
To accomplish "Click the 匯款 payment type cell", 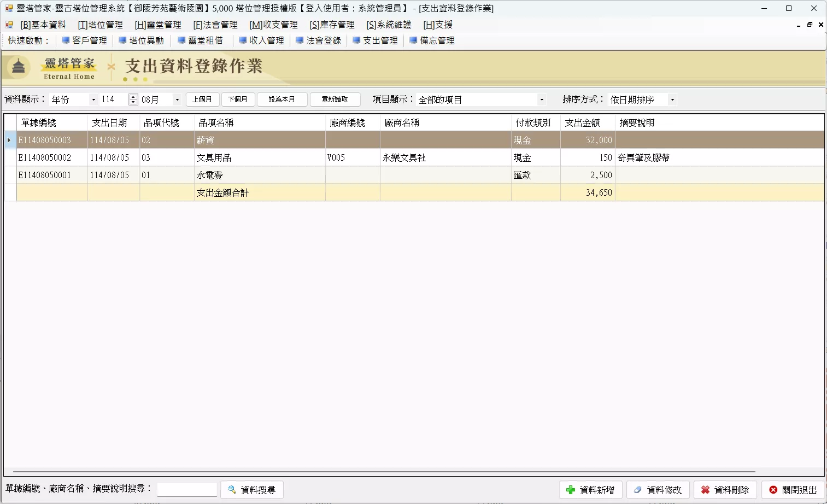I will [x=536, y=175].
